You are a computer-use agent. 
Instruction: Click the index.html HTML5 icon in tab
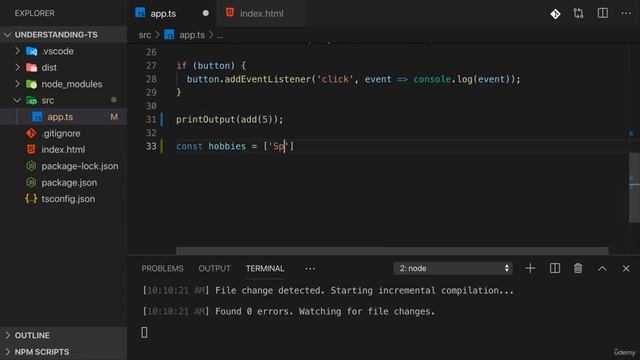click(x=230, y=13)
